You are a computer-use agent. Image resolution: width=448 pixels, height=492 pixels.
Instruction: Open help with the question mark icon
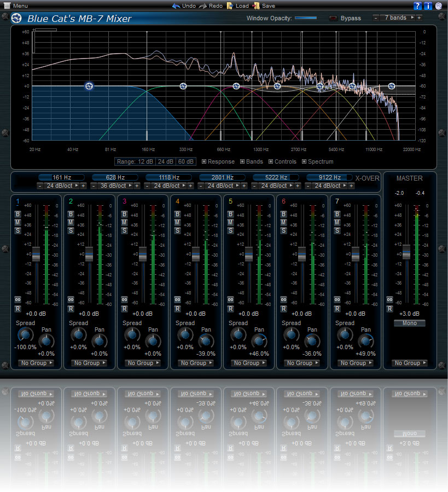[x=418, y=5]
